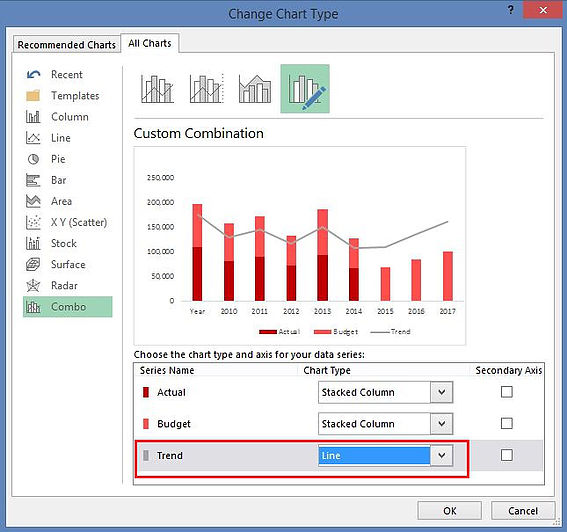Toggle Secondary Axis for Trend series

tap(507, 455)
